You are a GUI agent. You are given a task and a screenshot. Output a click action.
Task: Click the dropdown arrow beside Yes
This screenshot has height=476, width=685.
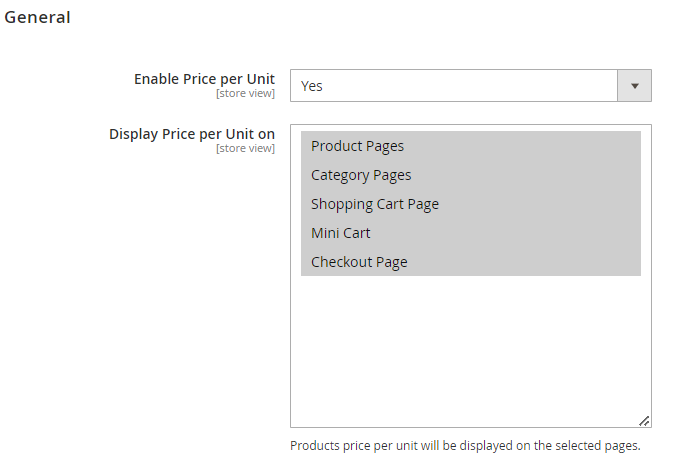[x=634, y=86]
